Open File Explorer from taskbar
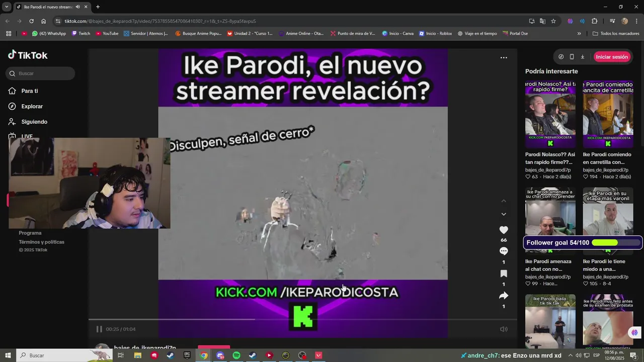The height and width of the screenshot is (362, 644). [x=137, y=355]
